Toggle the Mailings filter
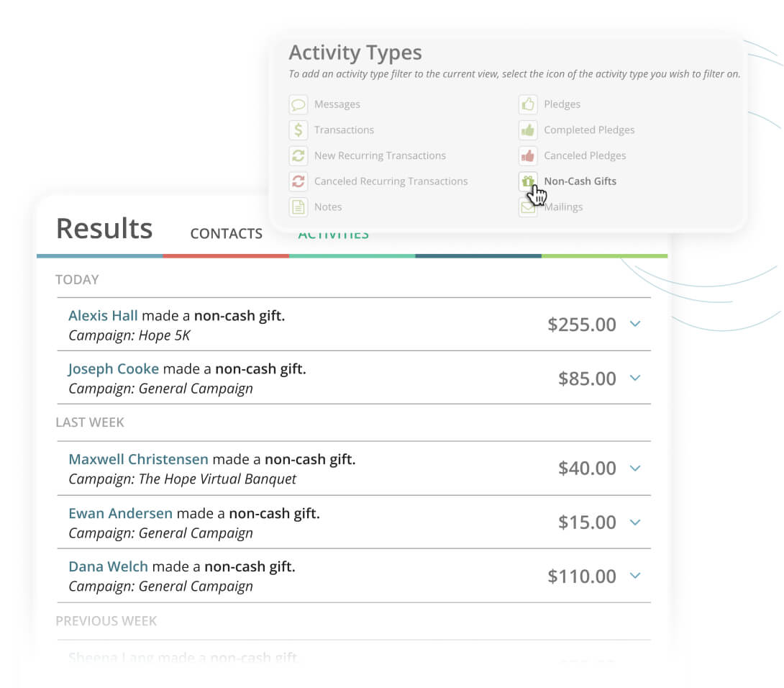This screenshot has height=688, width=784. (529, 207)
